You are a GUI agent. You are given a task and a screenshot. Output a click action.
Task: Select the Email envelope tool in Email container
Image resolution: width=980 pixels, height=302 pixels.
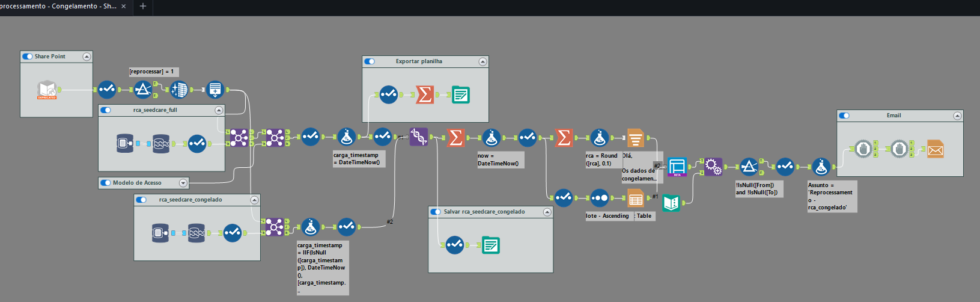936,149
